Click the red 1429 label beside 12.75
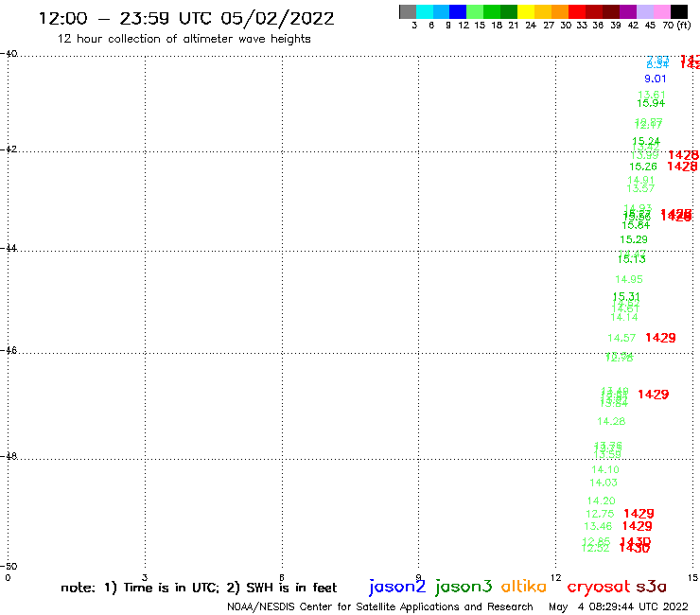 coord(639,514)
